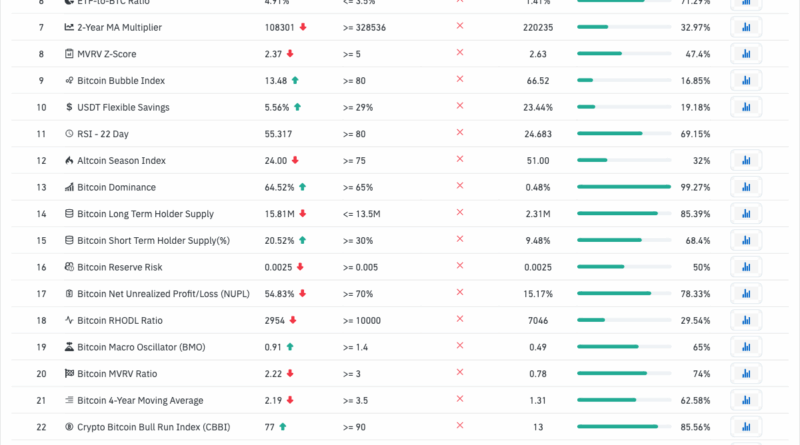Open Bitcoin 4-Year Moving Average link
This screenshot has width=800, height=445.
coord(140,400)
